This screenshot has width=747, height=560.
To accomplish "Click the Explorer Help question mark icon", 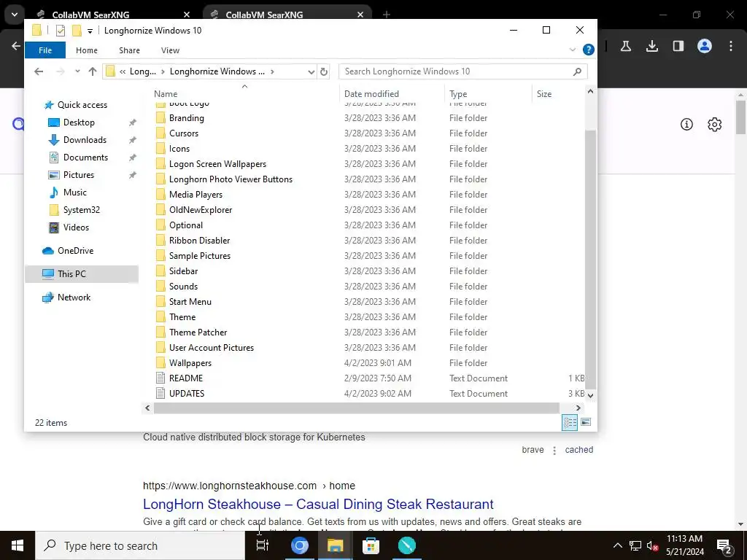I will (589, 50).
